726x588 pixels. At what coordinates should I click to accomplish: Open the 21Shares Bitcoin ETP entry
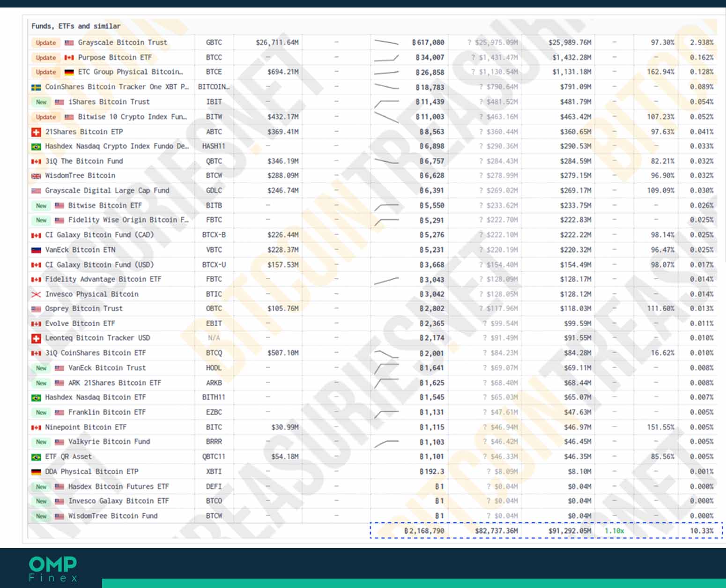pyautogui.click(x=84, y=132)
